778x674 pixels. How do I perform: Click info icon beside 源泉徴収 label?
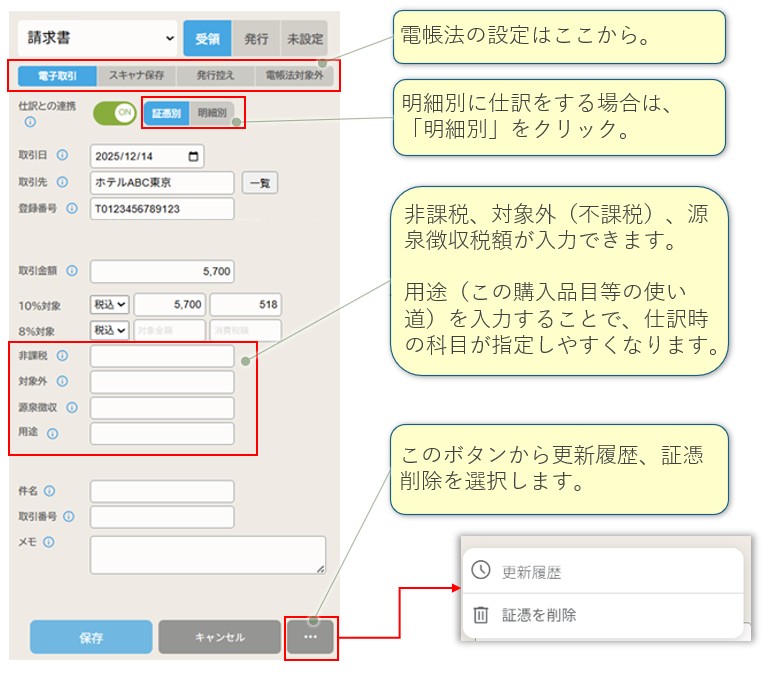72,407
